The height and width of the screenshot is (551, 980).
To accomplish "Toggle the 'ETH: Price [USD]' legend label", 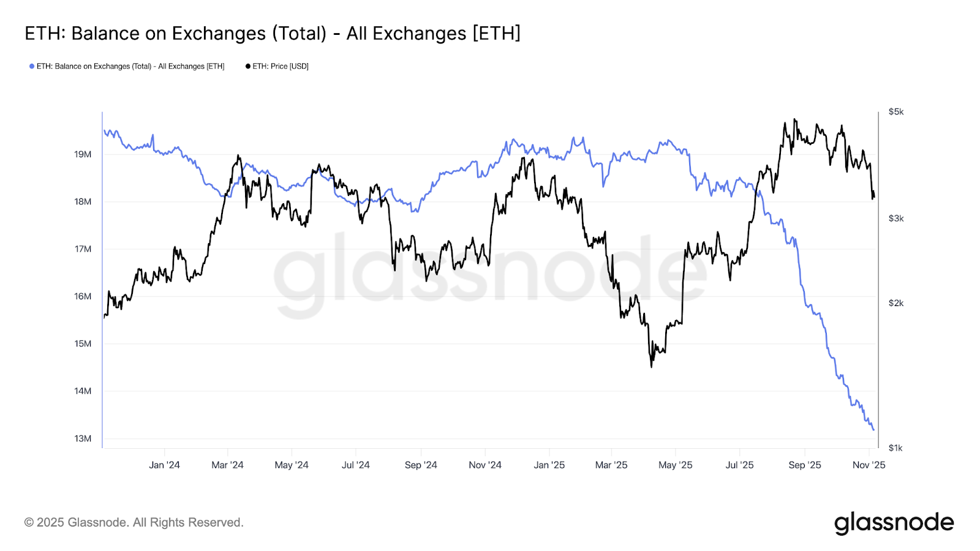I will [281, 66].
